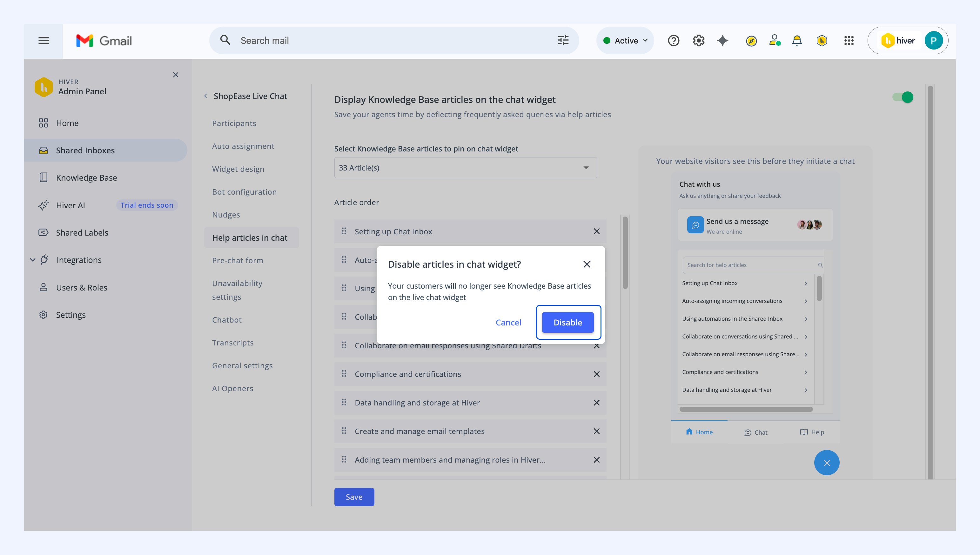Go back using arrow beside ShopEase Live Chat
This screenshot has width=980, height=555.
[205, 96]
